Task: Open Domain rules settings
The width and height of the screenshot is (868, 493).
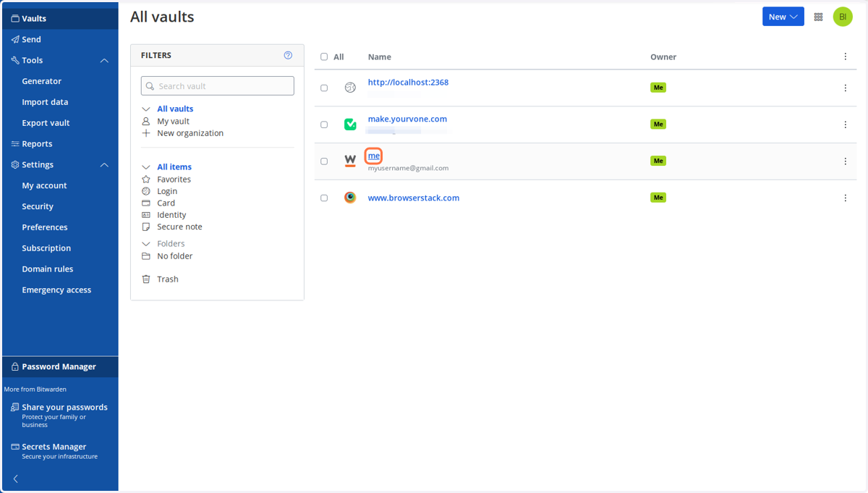Action: coord(48,269)
